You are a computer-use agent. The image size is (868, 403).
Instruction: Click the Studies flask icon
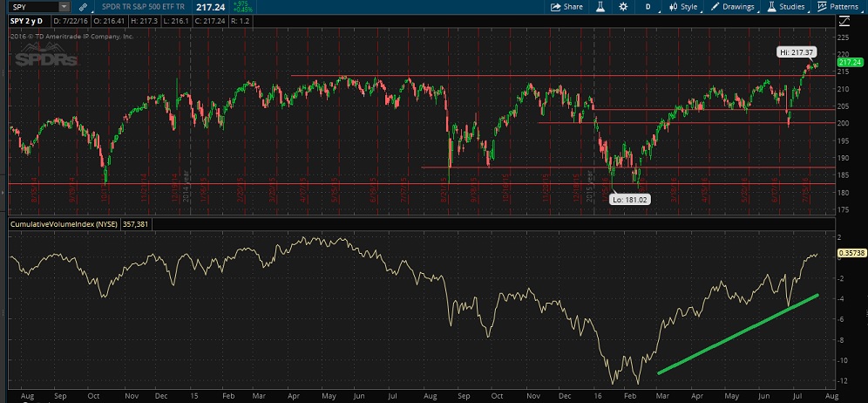click(x=771, y=7)
